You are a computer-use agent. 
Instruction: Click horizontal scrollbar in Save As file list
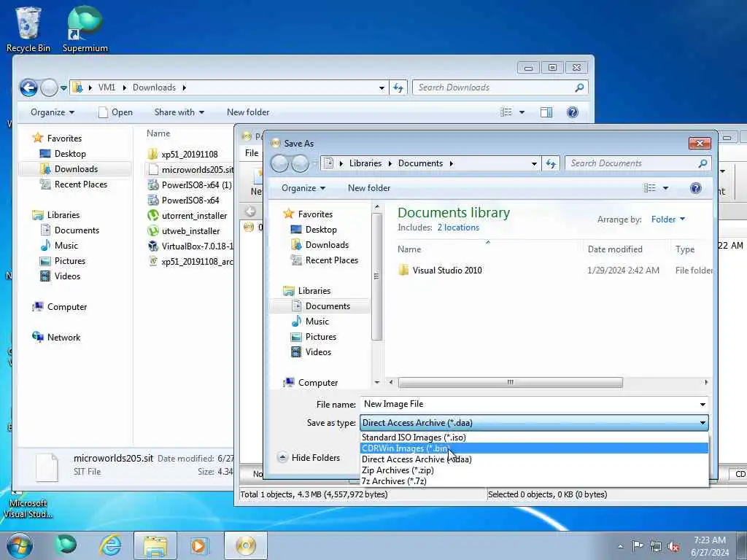click(510, 382)
